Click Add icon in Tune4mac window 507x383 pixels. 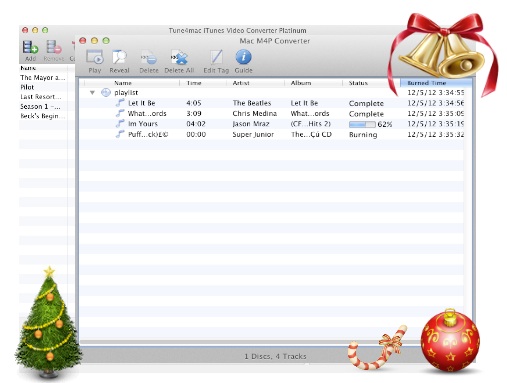pos(30,47)
